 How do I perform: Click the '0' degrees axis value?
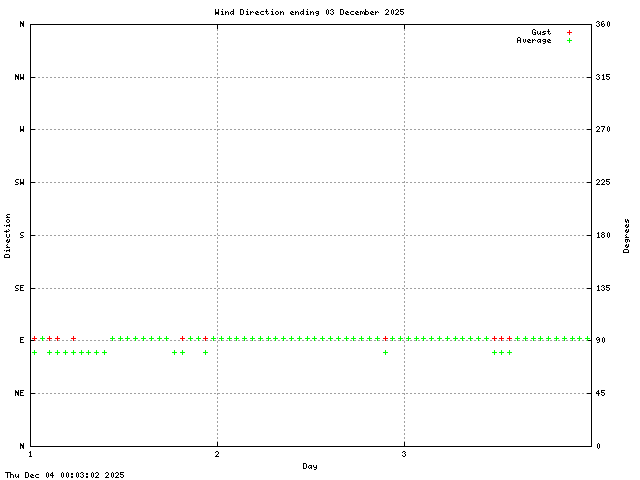click(x=598, y=446)
